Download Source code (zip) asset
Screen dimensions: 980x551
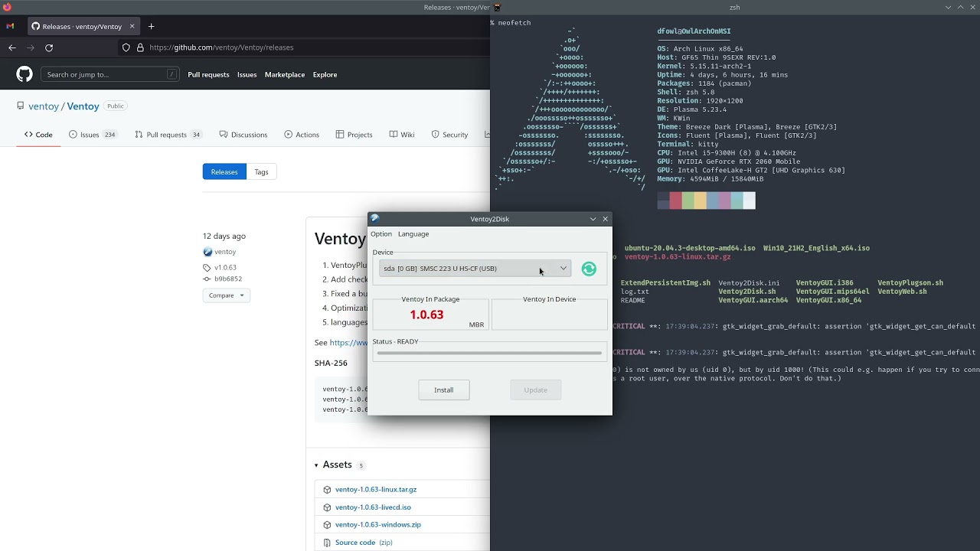pos(364,543)
